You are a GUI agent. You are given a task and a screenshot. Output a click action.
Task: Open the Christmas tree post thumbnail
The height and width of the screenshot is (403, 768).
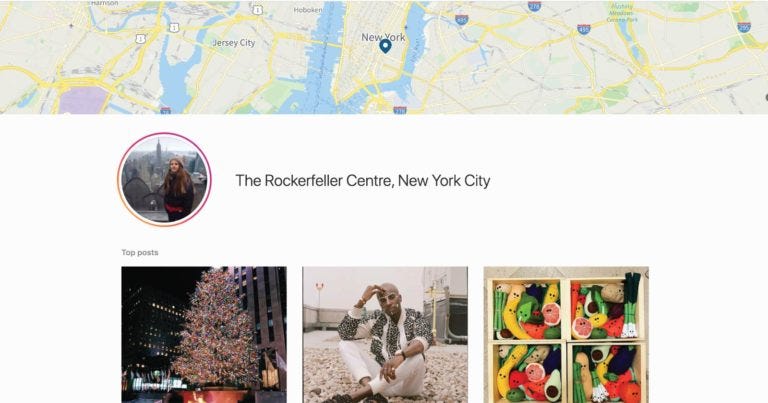click(204, 335)
